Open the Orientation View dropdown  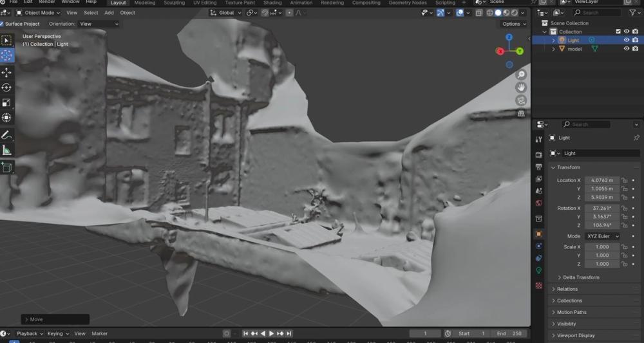99,24
